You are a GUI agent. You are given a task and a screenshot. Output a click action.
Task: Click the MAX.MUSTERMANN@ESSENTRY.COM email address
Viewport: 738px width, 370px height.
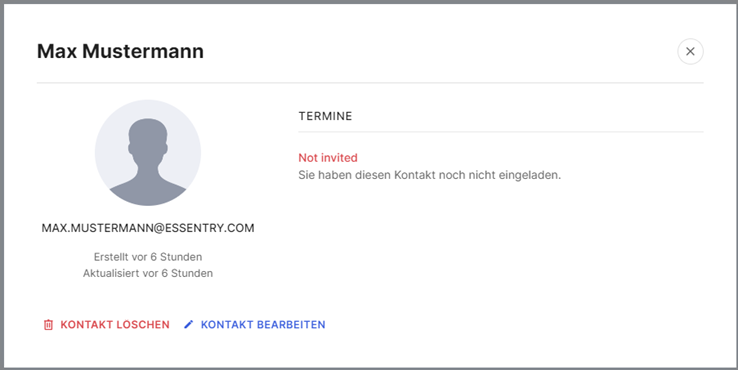click(x=148, y=228)
